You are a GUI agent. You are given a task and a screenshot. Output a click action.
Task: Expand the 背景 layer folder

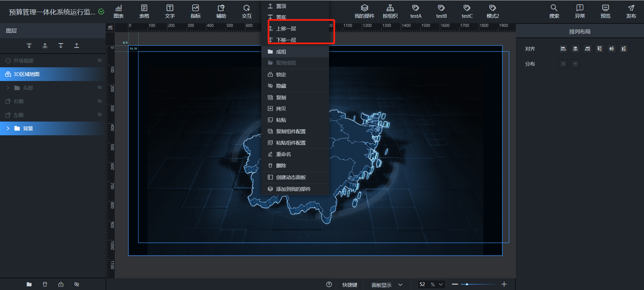click(8, 129)
